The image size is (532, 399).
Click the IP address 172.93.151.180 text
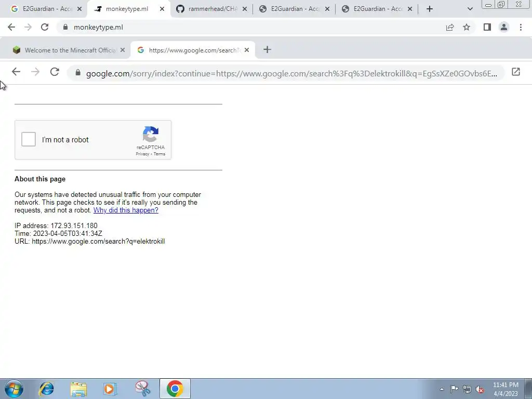pyautogui.click(x=56, y=225)
